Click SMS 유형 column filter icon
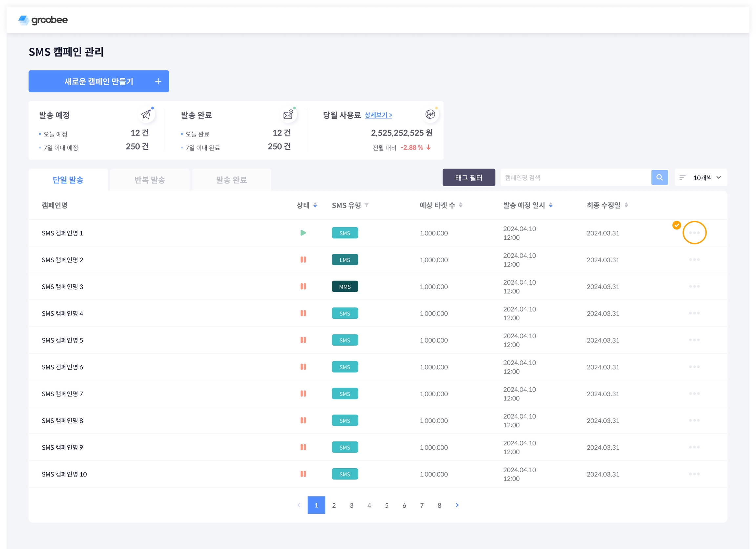The height and width of the screenshot is (549, 756). [x=366, y=205]
